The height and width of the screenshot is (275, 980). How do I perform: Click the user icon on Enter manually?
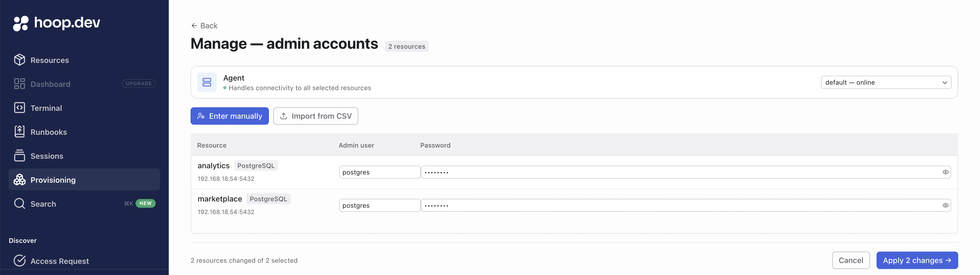(201, 116)
